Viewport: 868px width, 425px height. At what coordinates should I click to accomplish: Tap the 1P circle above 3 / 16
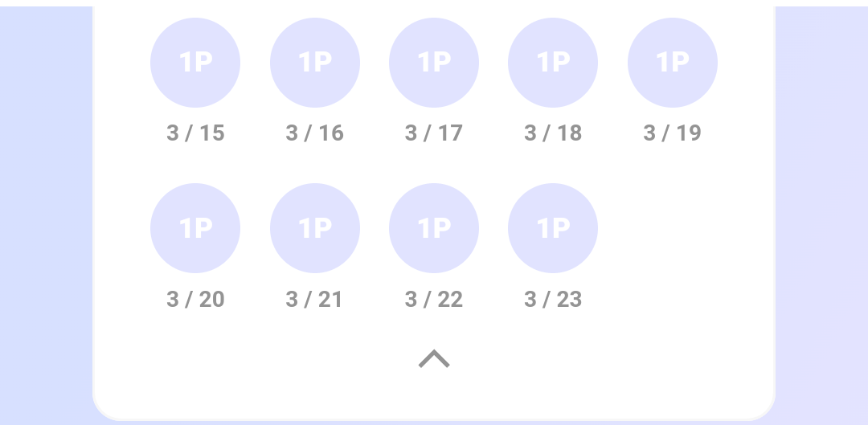click(x=315, y=63)
